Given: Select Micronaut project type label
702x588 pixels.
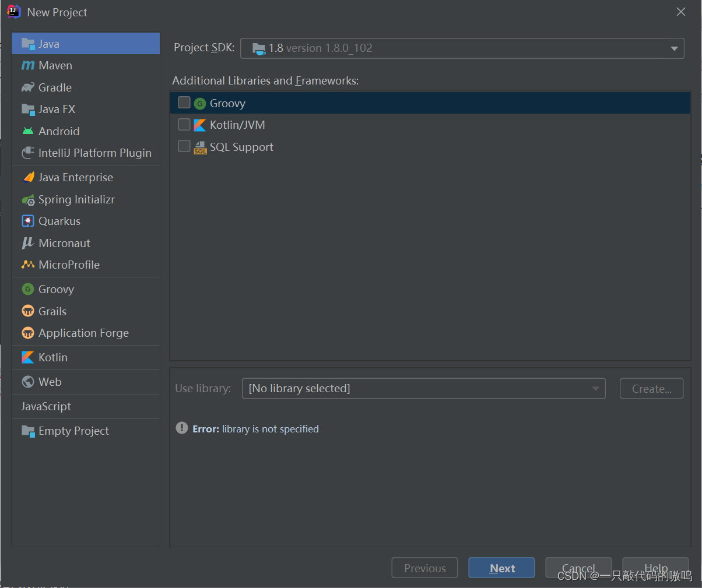Looking at the screenshot, I should [x=64, y=243].
